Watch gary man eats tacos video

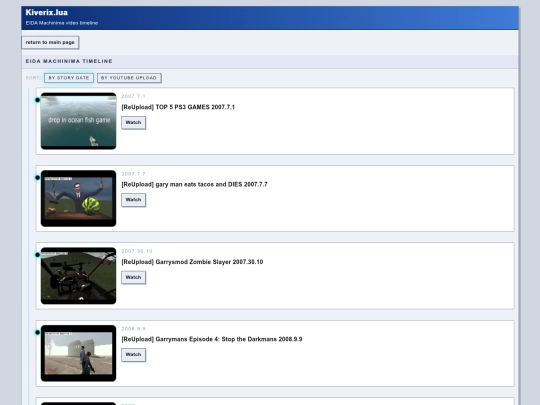coord(133,200)
